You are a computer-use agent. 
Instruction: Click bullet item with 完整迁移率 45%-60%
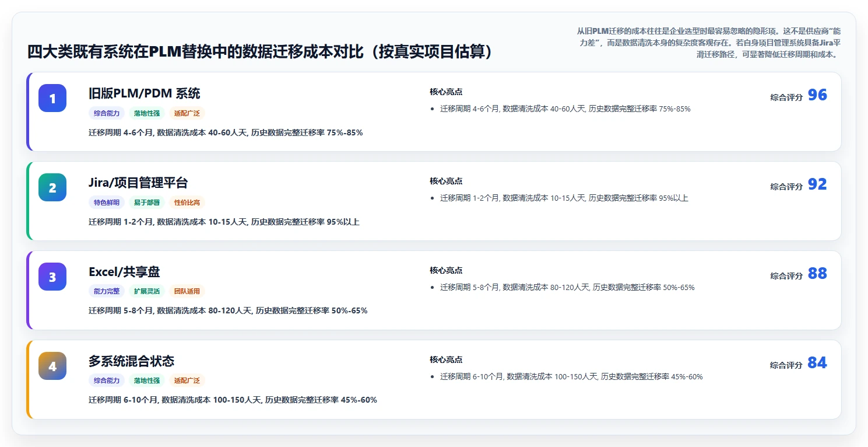(x=571, y=377)
